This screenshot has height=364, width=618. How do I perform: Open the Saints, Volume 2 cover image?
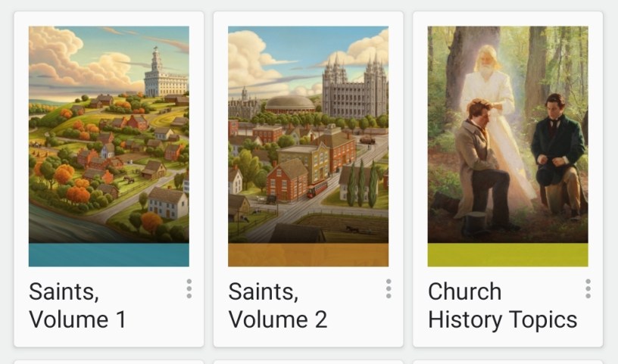308,136
